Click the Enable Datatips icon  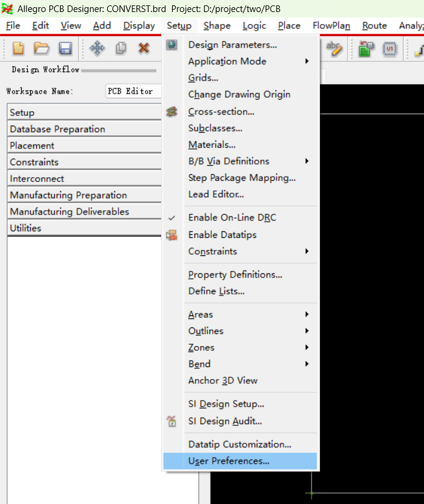(x=172, y=235)
